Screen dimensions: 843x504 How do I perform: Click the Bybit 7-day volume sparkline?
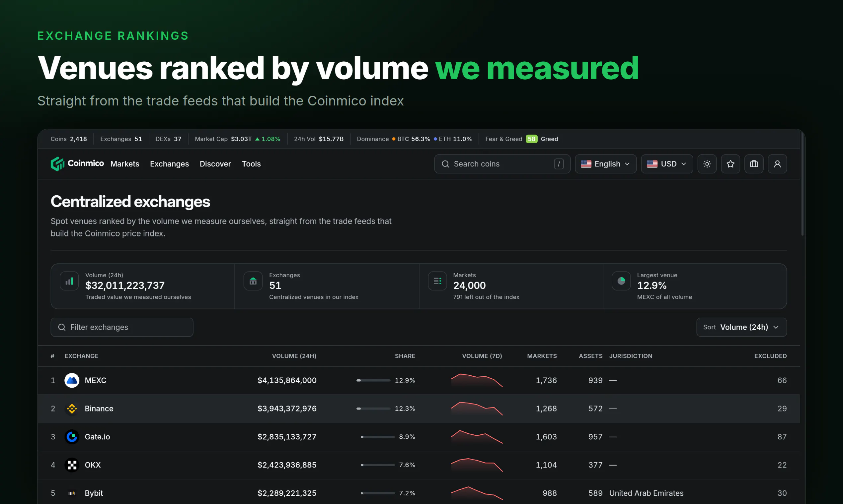click(477, 493)
